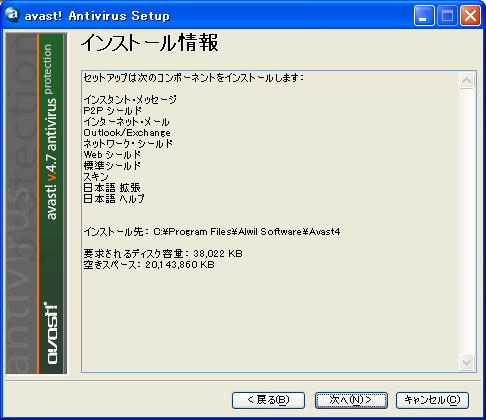Click the free space 20,143,860 KB

pyautogui.click(x=180, y=265)
